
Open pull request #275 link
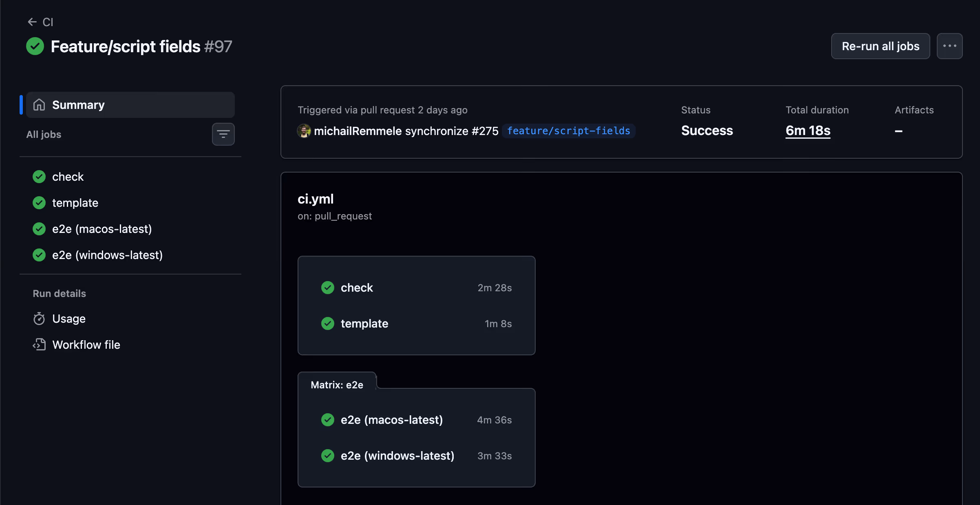pyautogui.click(x=485, y=131)
